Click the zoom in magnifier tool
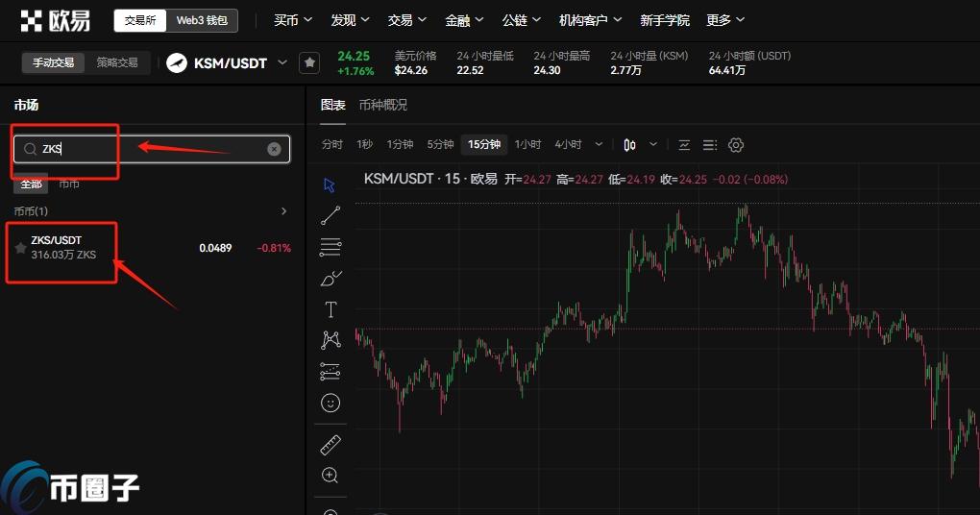980x515 pixels. coord(331,475)
